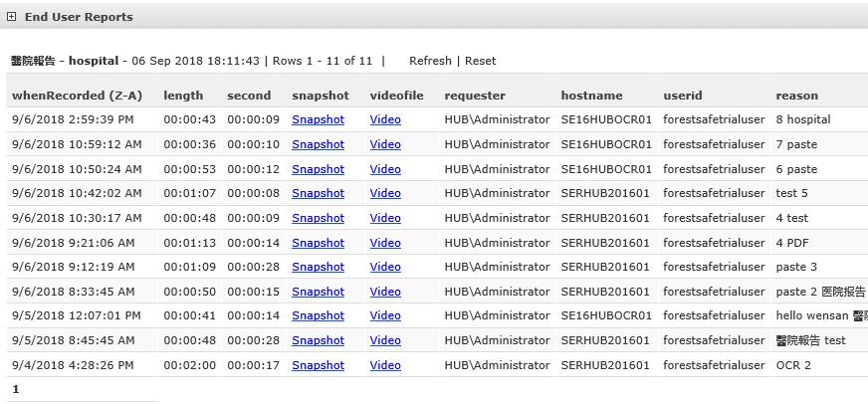Screen dimensions: 868x404
Task: Sort by userid column header
Action: (x=683, y=96)
